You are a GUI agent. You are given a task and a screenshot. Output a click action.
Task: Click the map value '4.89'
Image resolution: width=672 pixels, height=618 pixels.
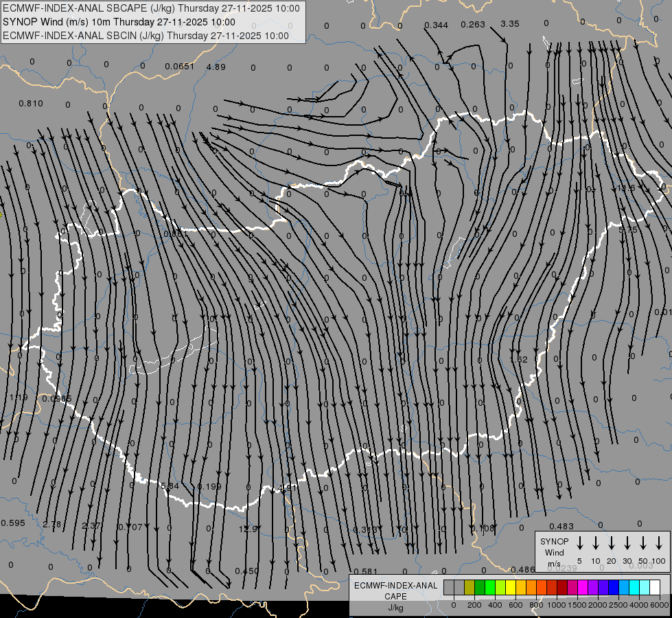point(216,67)
